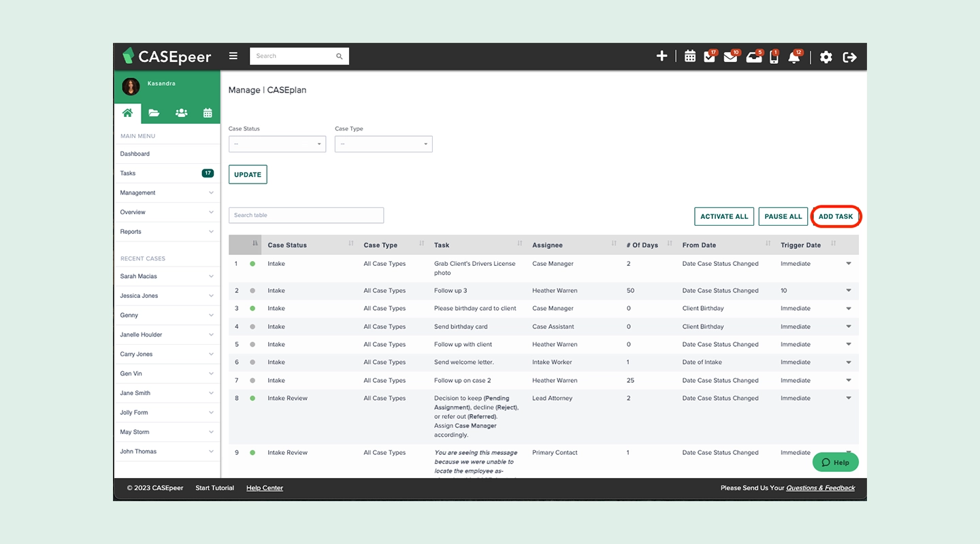This screenshot has height=544, width=980.
Task: Open row actions arrow for Lead Attorney row
Action: point(849,398)
